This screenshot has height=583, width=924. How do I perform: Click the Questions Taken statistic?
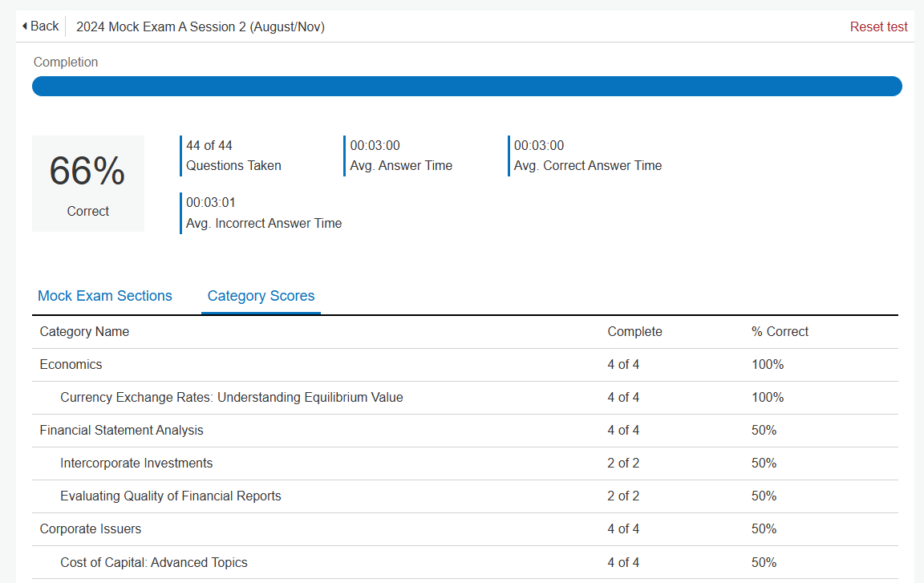click(x=233, y=156)
